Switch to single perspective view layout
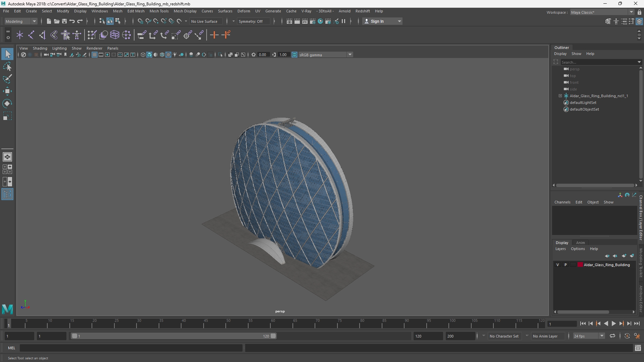Image resolution: width=644 pixels, height=362 pixels. click(7, 157)
